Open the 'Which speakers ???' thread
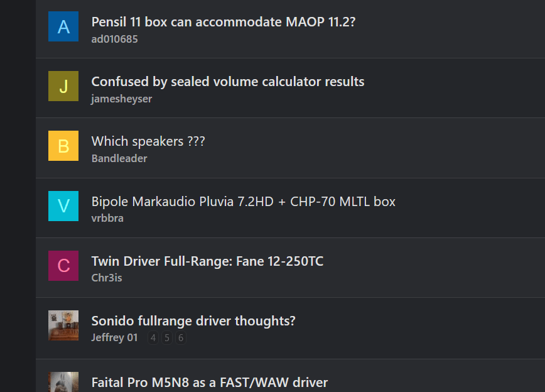This screenshot has height=392, width=545. click(148, 141)
